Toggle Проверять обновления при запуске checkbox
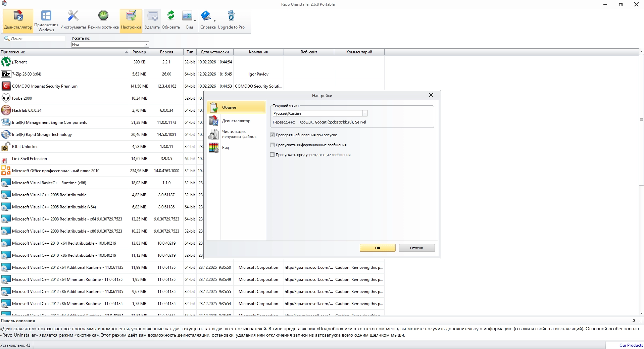 coord(273,135)
